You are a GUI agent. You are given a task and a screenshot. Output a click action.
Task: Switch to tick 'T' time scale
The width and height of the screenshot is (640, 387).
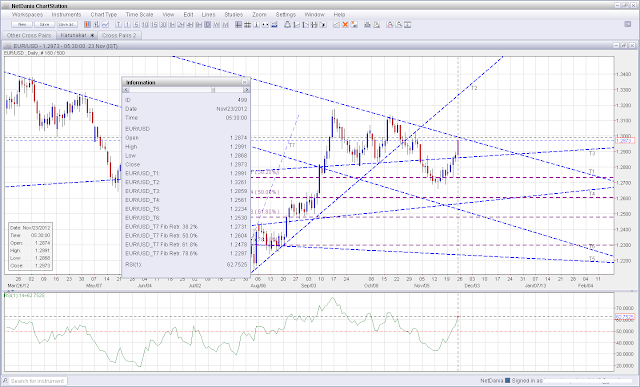click(x=119, y=24)
